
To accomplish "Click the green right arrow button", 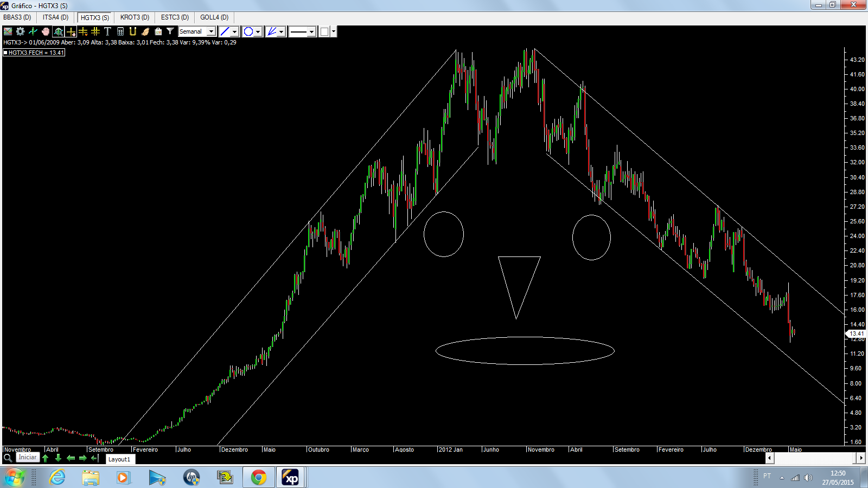I will pyautogui.click(x=83, y=458).
